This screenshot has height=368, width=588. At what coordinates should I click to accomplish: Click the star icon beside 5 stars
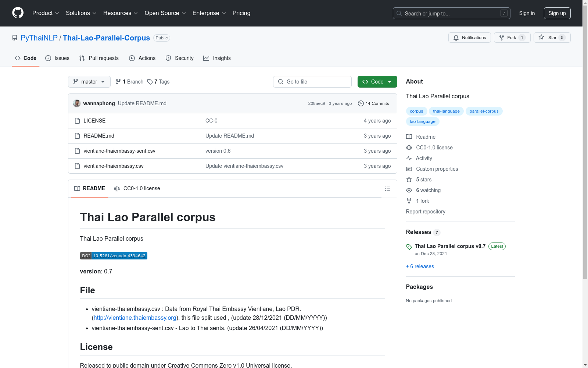409,180
